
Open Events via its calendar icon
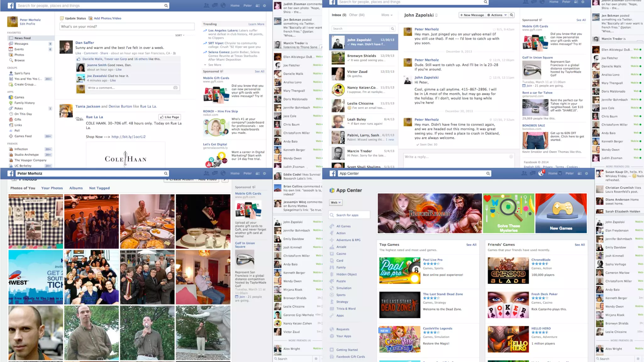(x=11, y=49)
